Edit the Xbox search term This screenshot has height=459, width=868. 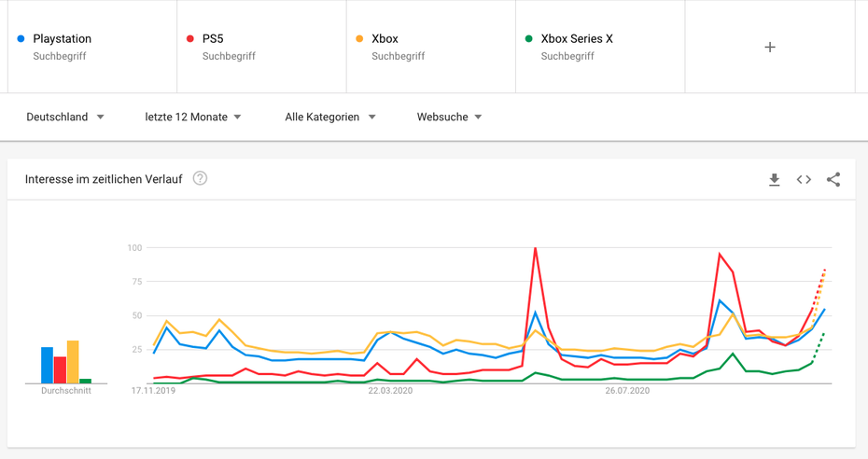click(385, 38)
